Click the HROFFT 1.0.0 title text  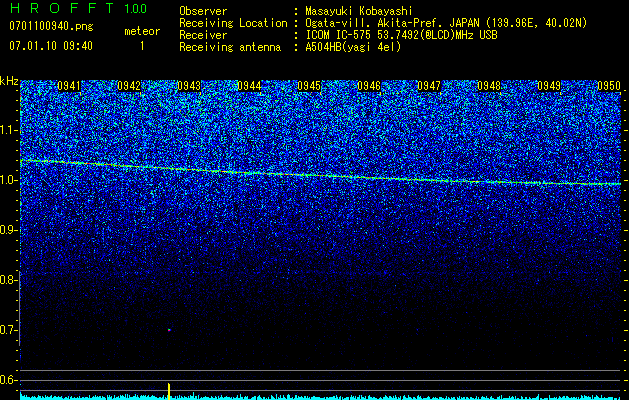78,8
